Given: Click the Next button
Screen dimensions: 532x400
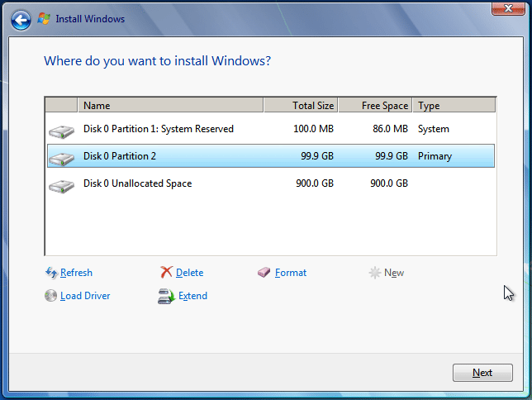Looking at the screenshot, I should 482,373.
